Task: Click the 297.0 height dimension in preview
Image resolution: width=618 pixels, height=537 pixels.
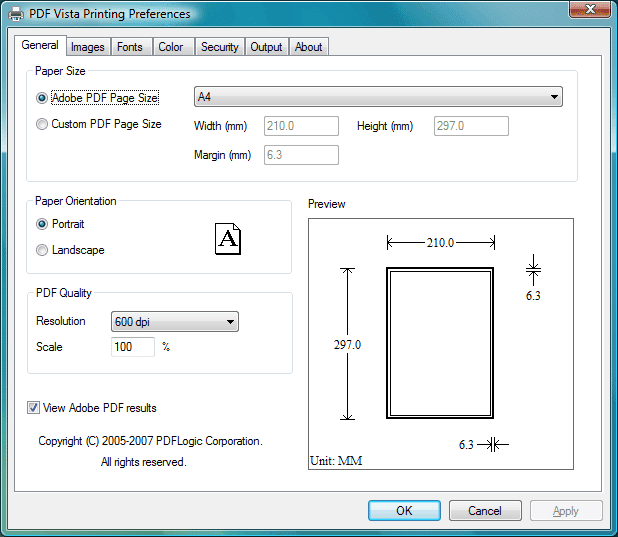Action: click(x=347, y=345)
